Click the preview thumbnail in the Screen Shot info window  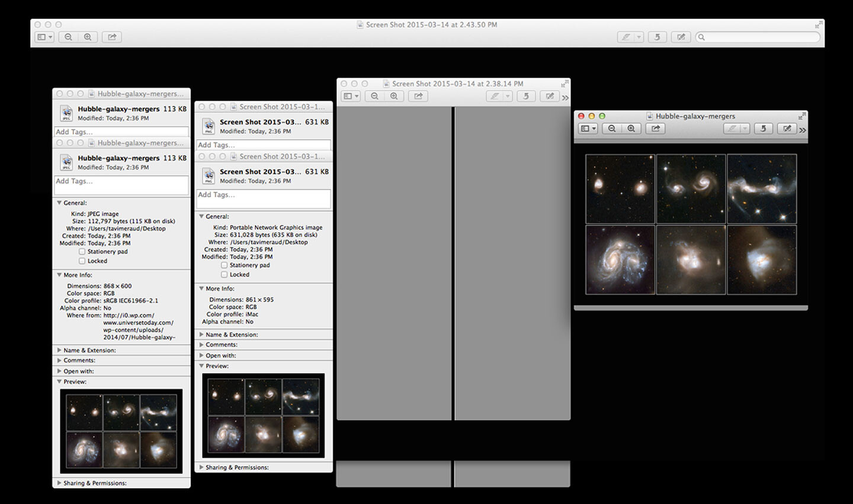264,415
